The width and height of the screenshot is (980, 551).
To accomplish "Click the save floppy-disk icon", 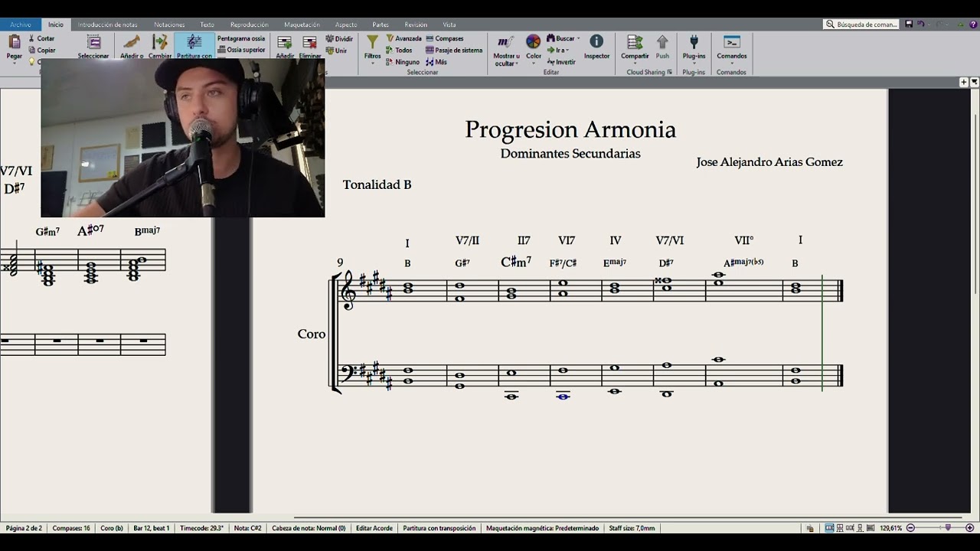I will click(x=909, y=24).
